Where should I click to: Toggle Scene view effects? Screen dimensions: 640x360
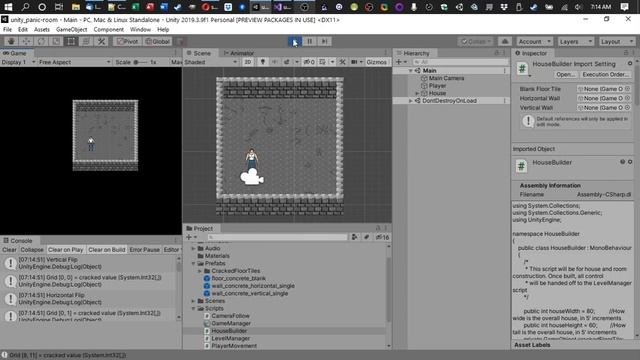287,62
